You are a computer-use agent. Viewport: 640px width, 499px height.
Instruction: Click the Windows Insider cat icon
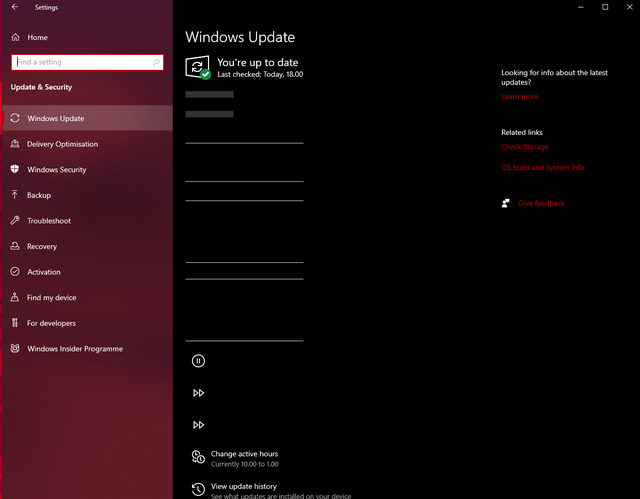[x=15, y=348]
